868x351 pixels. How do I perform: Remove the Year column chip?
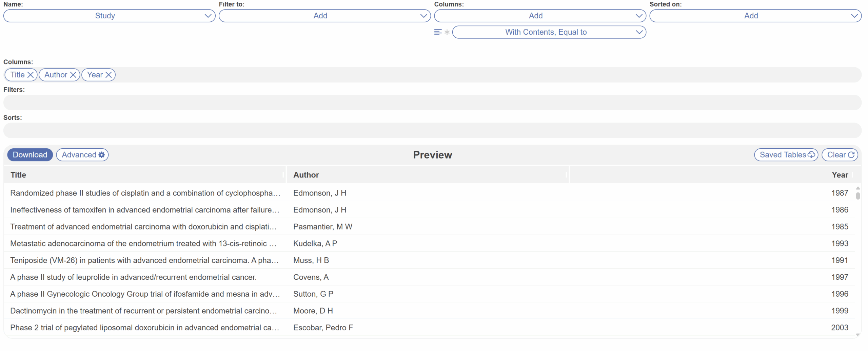108,75
